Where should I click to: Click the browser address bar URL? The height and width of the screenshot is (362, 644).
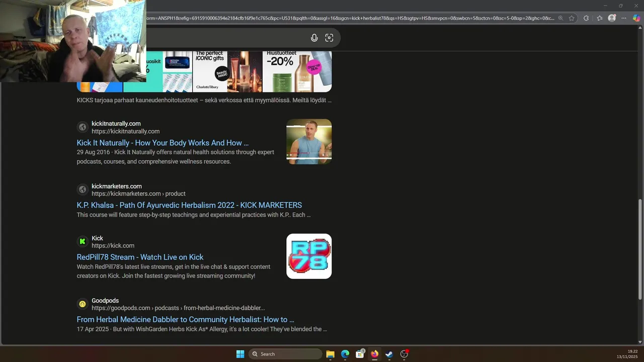tap(350, 18)
